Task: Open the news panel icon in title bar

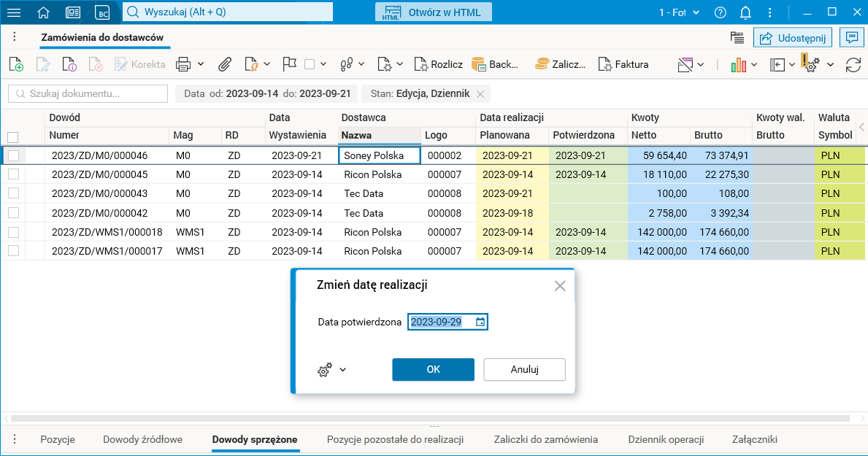Action: pyautogui.click(x=72, y=12)
